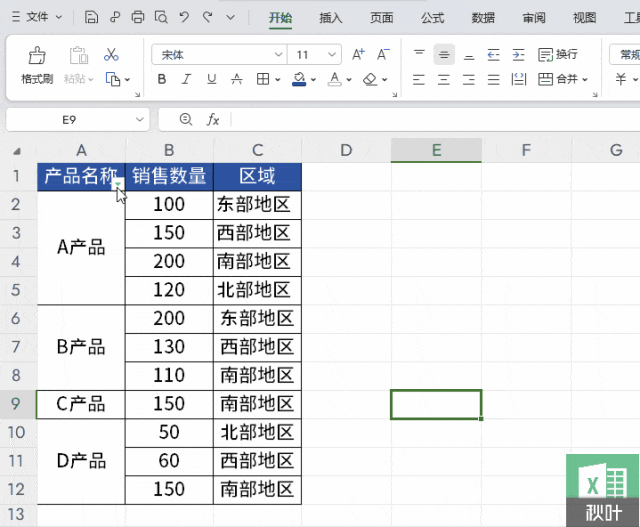This screenshot has height=527, width=640.
Task: Expand fill color dropdown arrow
Action: pos(313,80)
